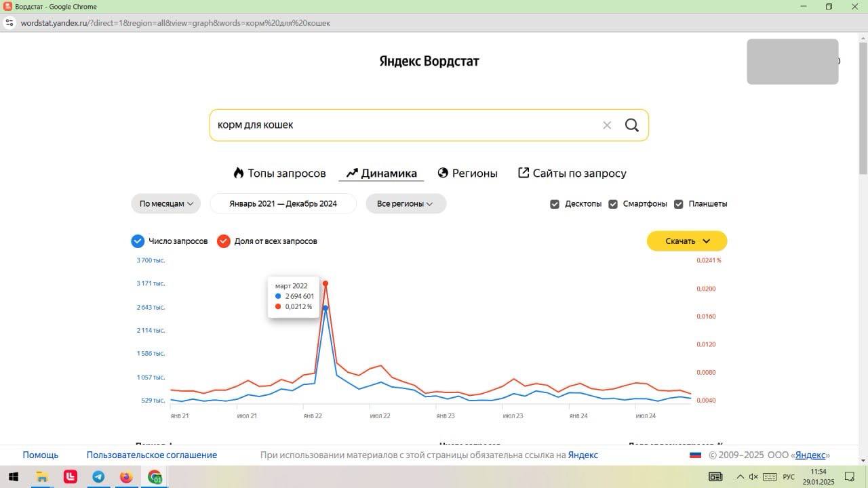Open the По месяцам period dropdown
This screenshot has height=488, width=868.
(166, 204)
